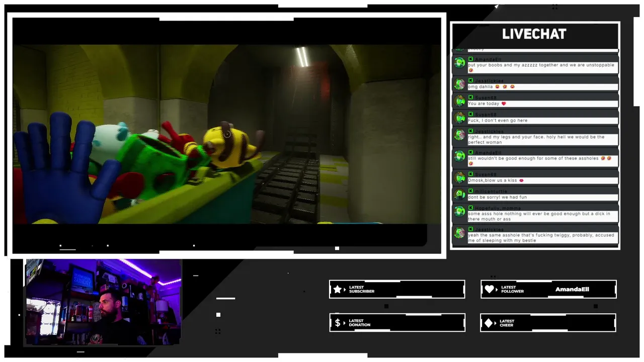Select avatar beside 'dont be sorry! we had fun'

coord(459,195)
